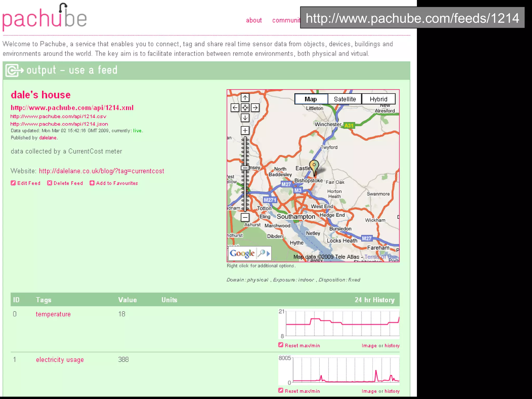Image resolution: width=532 pixels, height=399 pixels.
Task: Open the dalelane publisher profile link
Action: pyautogui.click(x=48, y=138)
